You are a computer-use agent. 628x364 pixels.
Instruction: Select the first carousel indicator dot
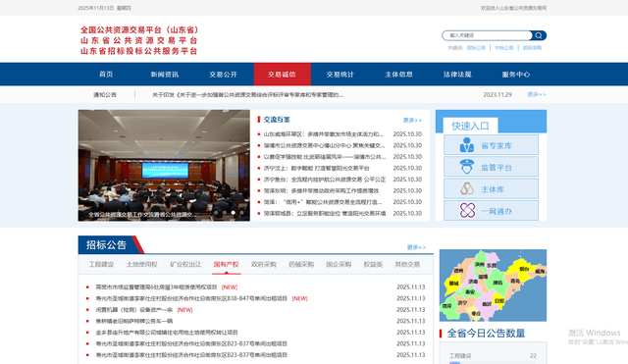pyautogui.click(x=216, y=213)
